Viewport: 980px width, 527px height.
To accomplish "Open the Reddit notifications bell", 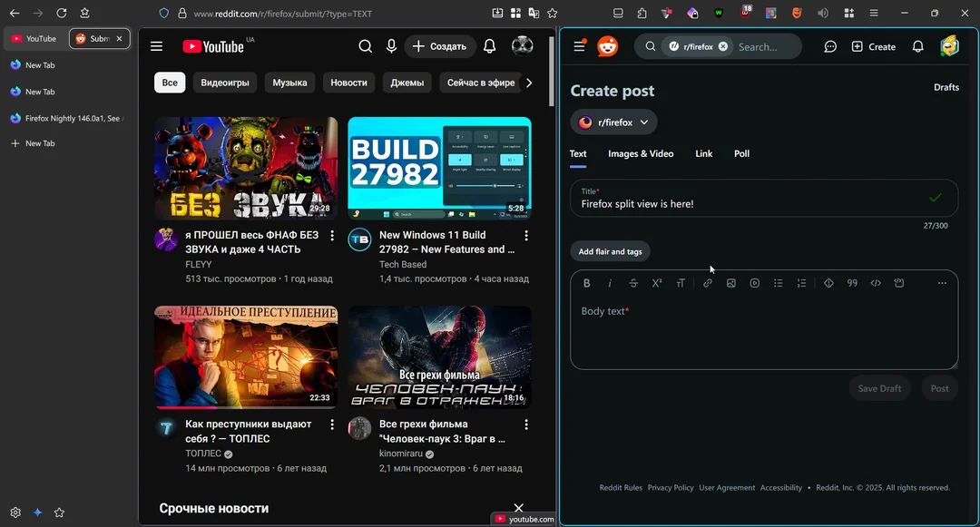I will [917, 46].
